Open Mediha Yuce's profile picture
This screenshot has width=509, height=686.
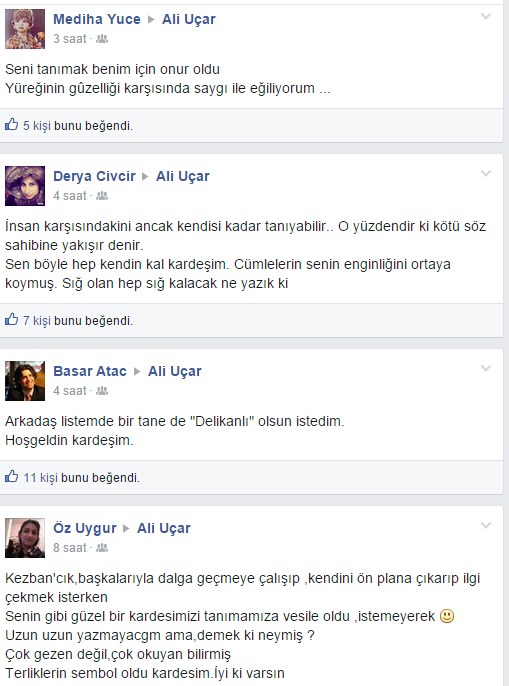click(x=25, y=29)
